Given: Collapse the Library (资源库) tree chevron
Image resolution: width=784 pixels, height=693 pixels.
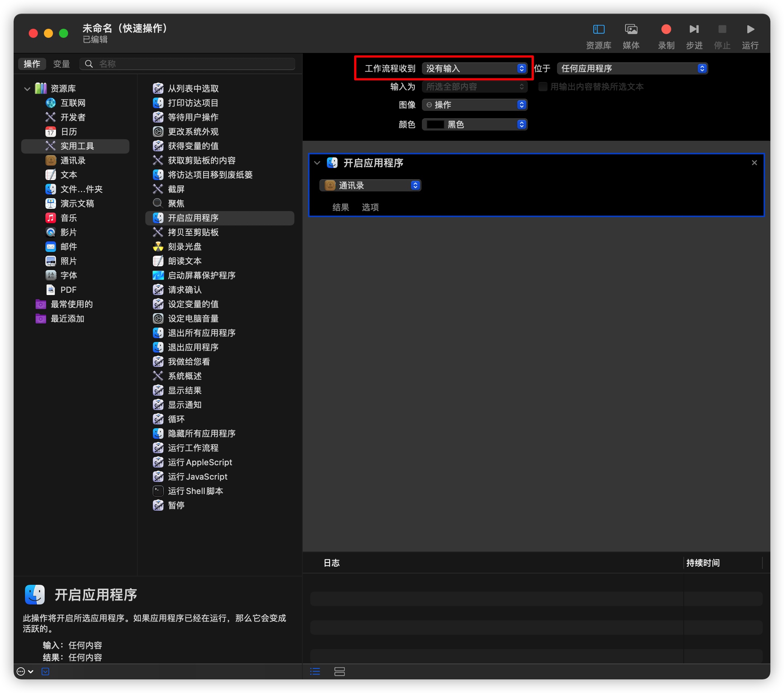Looking at the screenshot, I should pos(27,89).
